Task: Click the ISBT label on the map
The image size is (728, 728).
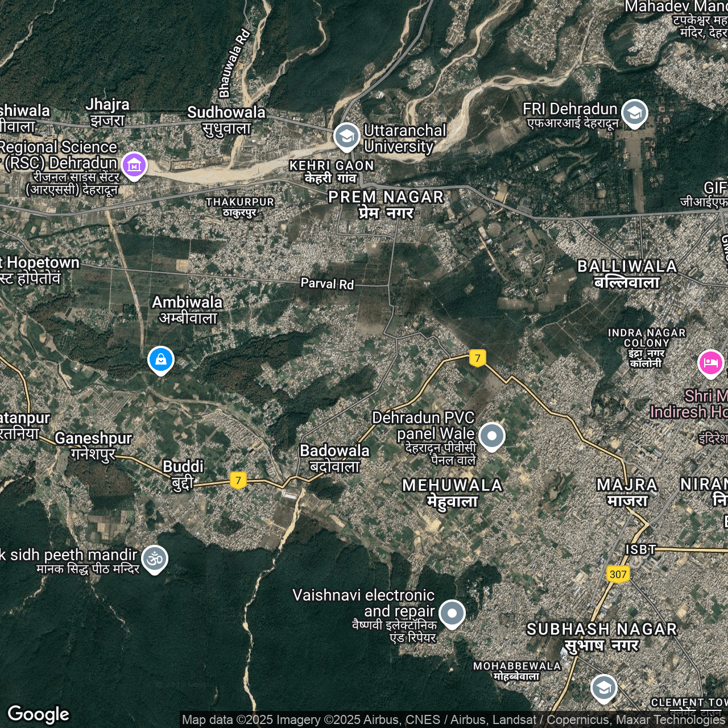Action: coord(640,549)
